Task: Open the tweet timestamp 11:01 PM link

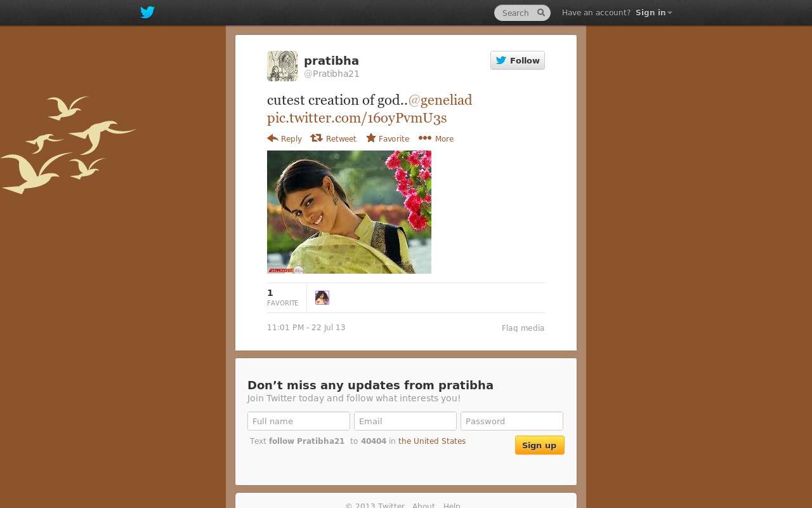Action: pos(306,328)
